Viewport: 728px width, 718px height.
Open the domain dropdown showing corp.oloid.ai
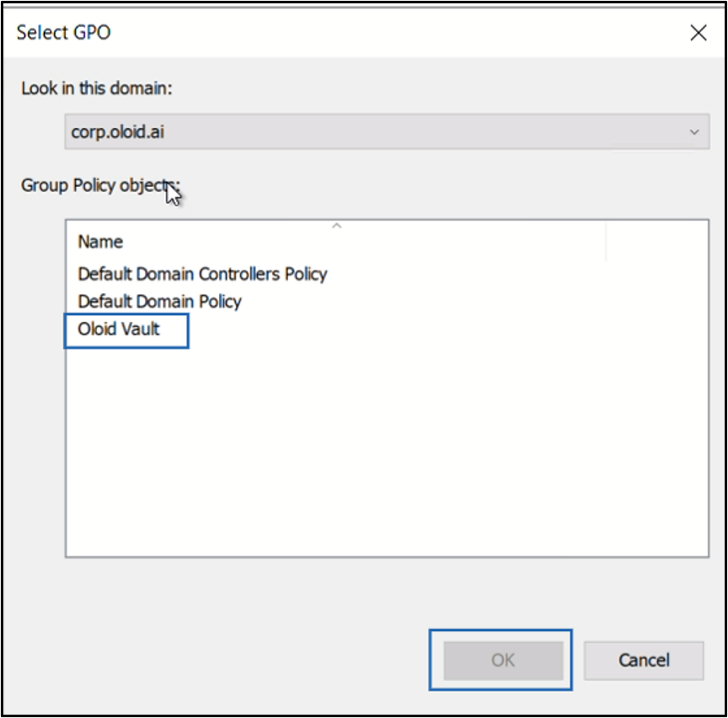[387, 131]
